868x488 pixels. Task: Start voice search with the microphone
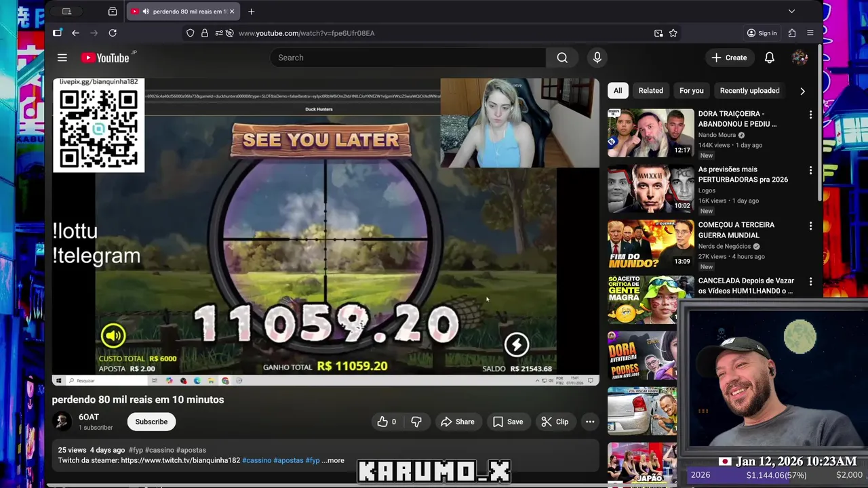point(597,58)
